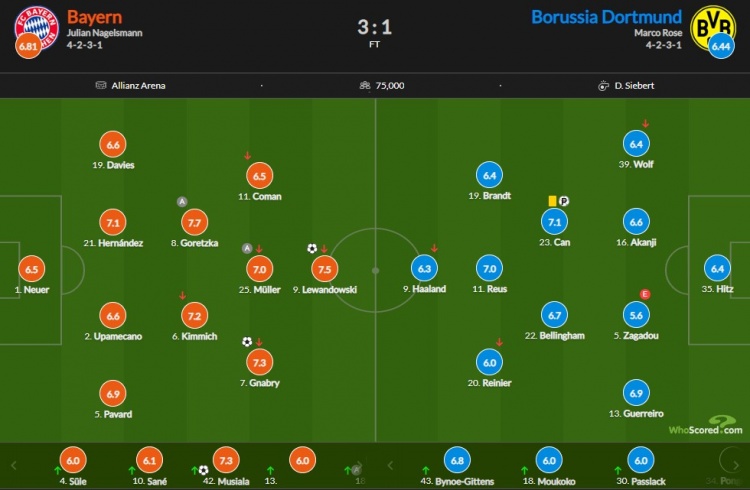Viewport: 750px width, 490px height.
Task: Click the attendance icon next to 75,000
Action: pyautogui.click(x=365, y=85)
